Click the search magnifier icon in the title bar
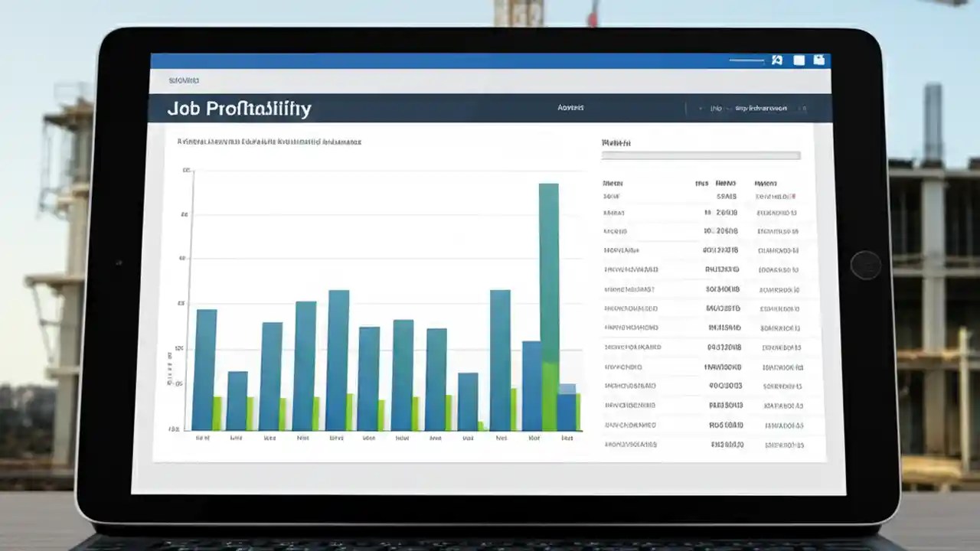Viewport: 980px width, 551px height. pos(777,60)
